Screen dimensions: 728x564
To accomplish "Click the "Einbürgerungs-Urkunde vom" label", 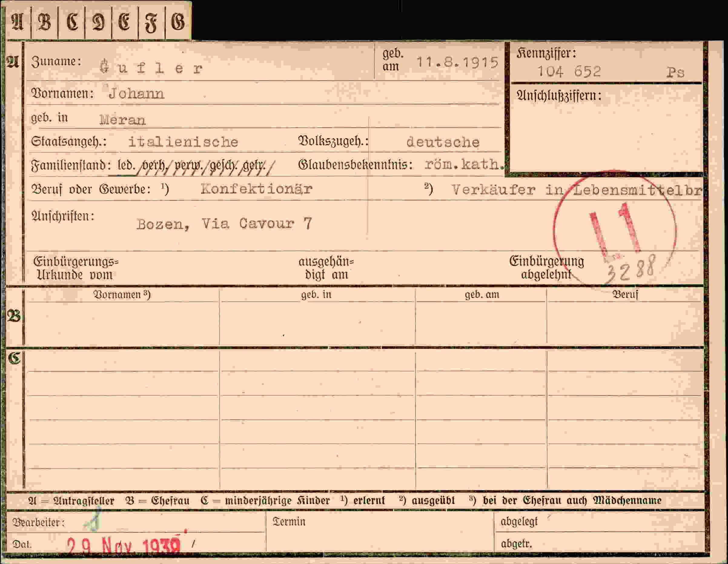I will coord(76,269).
